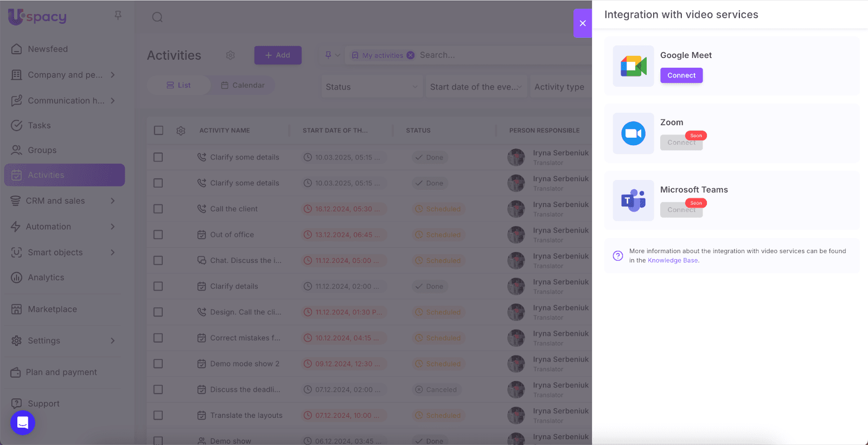The image size is (868, 445).
Task: Open Activities settings gear near title
Action: coord(231,55)
